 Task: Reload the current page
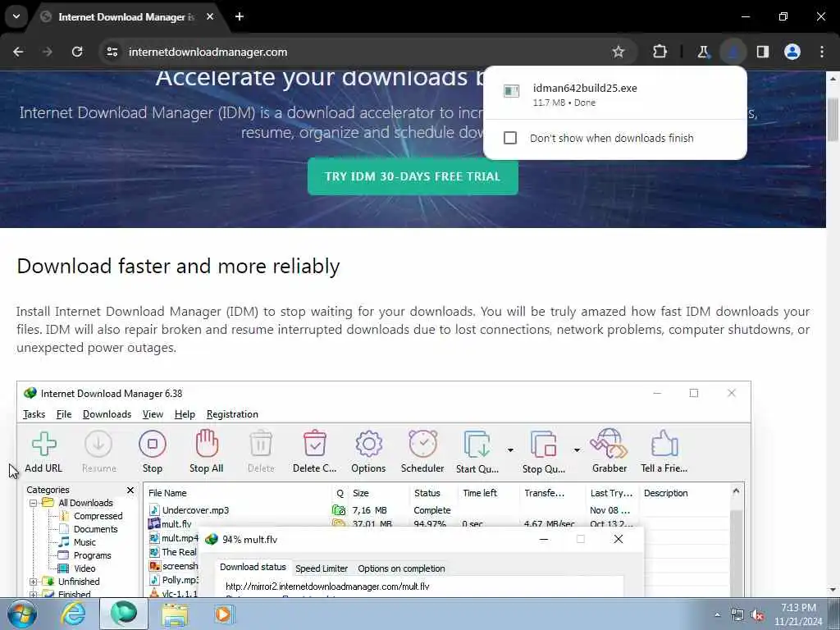pyautogui.click(x=77, y=52)
